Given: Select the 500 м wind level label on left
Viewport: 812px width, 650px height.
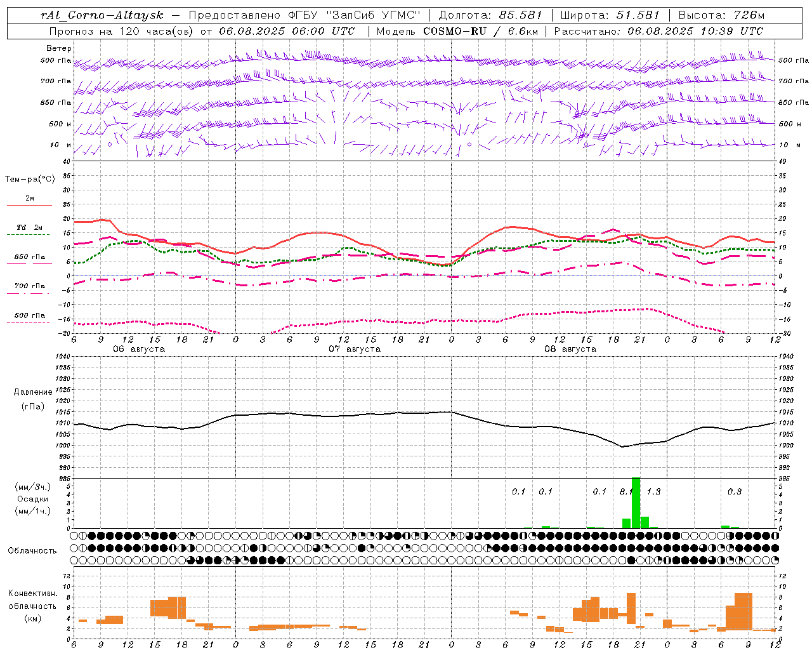Looking at the screenshot, I should click(60, 124).
